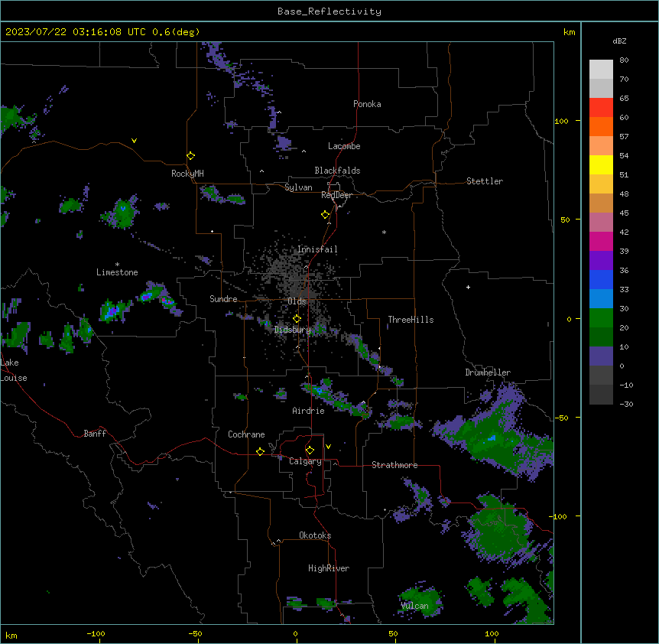Image resolution: width=659 pixels, height=644 pixels.
Task: Select the Drumheller label
Action: pyautogui.click(x=488, y=372)
